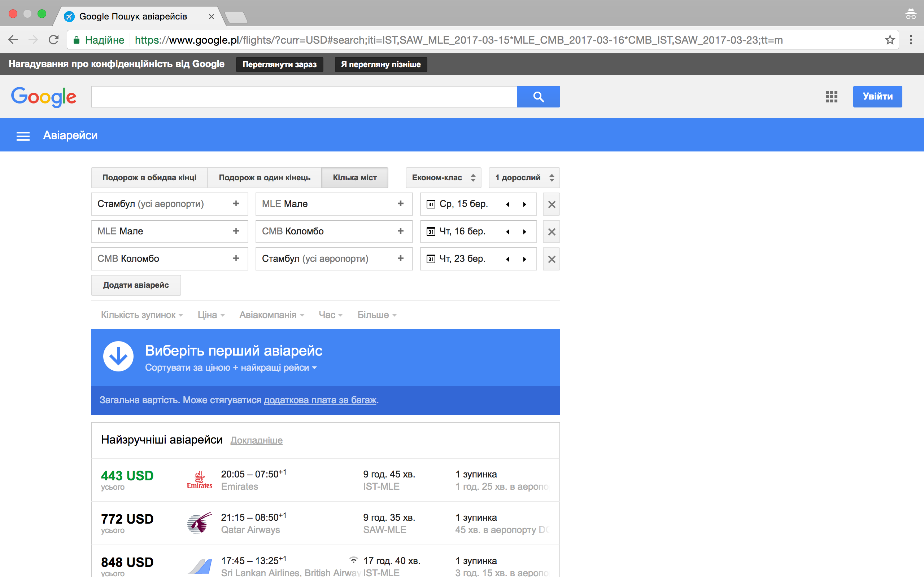Select the Кілька міст trip option

pyautogui.click(x=354, y=178)
